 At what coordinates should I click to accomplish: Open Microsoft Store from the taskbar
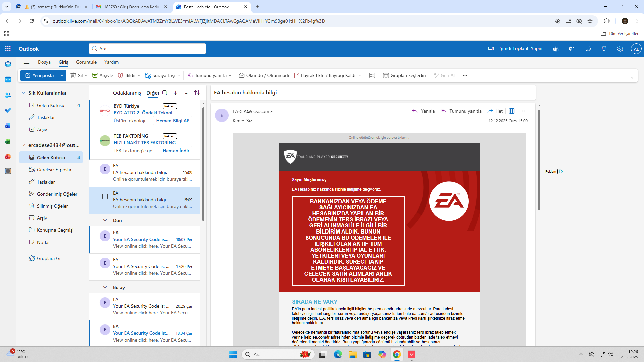[367, 354]
